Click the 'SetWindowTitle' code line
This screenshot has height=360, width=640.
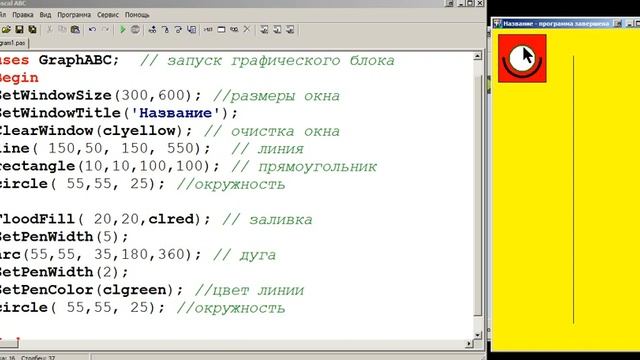pos(119,113)
